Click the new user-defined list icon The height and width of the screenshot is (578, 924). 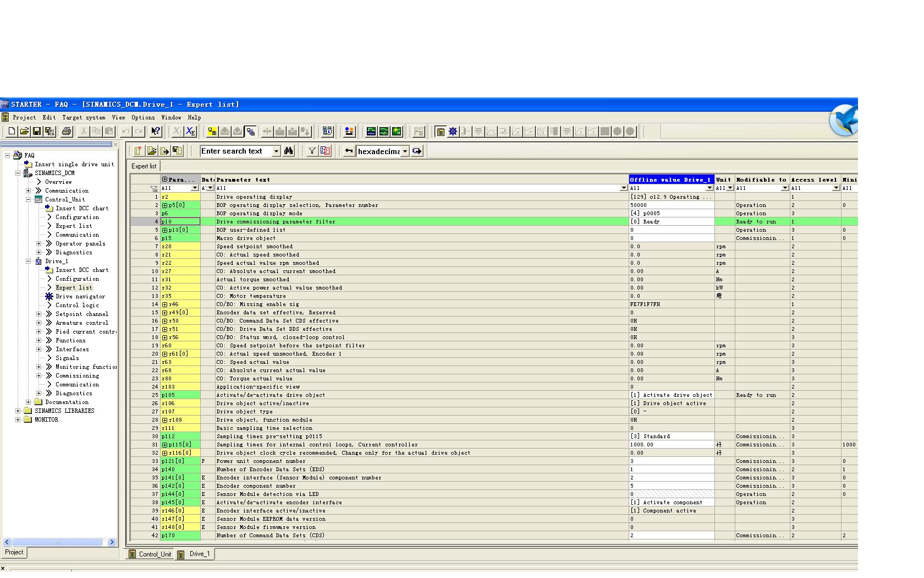point(138,151)
